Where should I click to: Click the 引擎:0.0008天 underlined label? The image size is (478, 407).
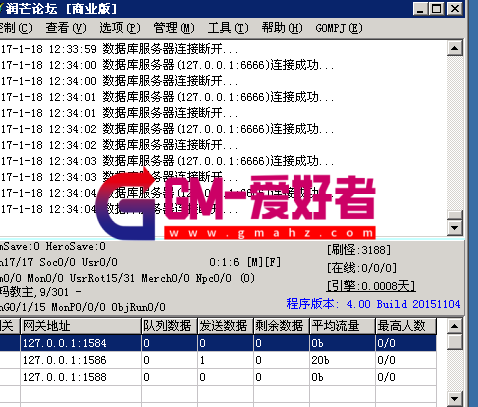coord(371,286)
